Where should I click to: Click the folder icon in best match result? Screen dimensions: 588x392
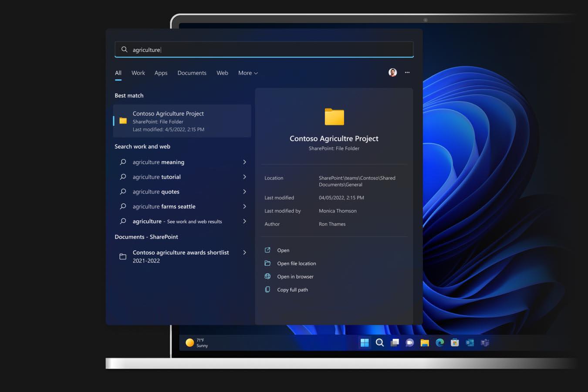(x=123, y=121)
